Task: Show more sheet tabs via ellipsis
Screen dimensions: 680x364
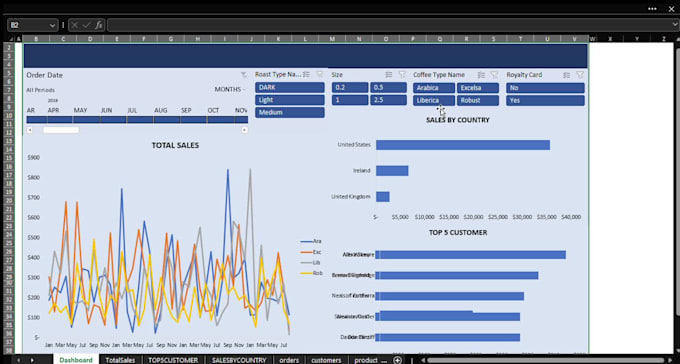Action: tap(384, 360)
